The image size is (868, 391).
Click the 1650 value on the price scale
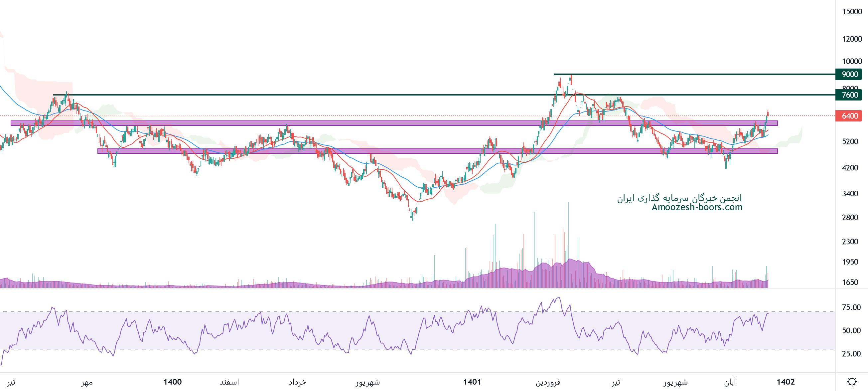coord(850,282)
